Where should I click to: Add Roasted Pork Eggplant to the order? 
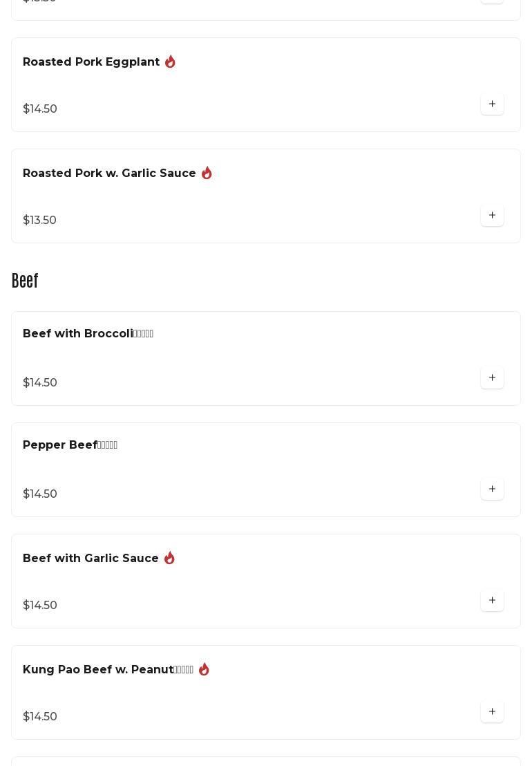[492, 104]
